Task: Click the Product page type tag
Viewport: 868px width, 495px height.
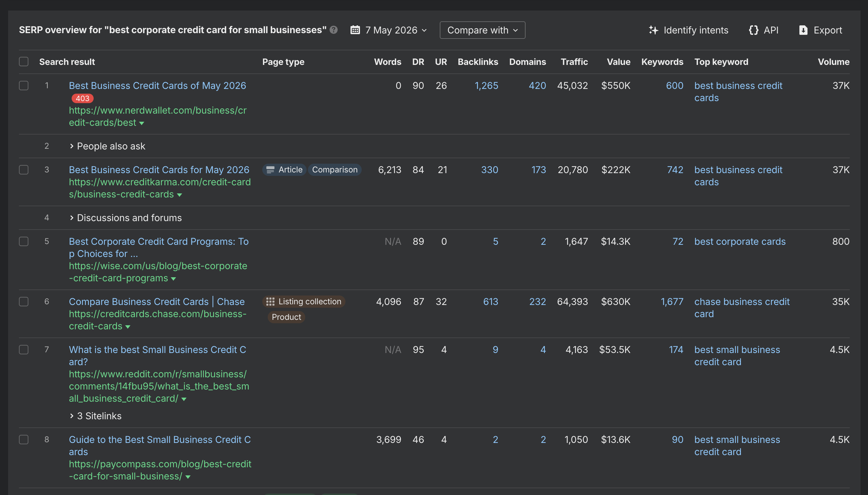Action: point(286,317)
